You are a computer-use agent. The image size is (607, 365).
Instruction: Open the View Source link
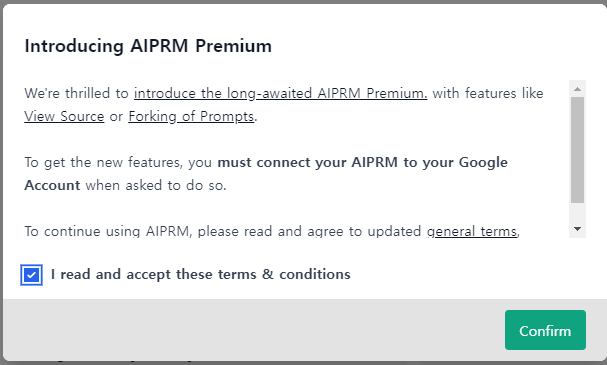coord(64,116)
